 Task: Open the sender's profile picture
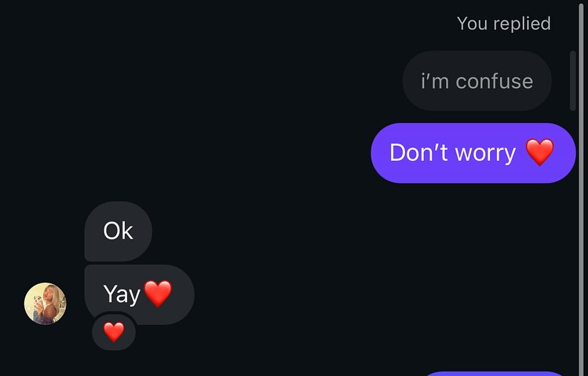tap(46, 303)
